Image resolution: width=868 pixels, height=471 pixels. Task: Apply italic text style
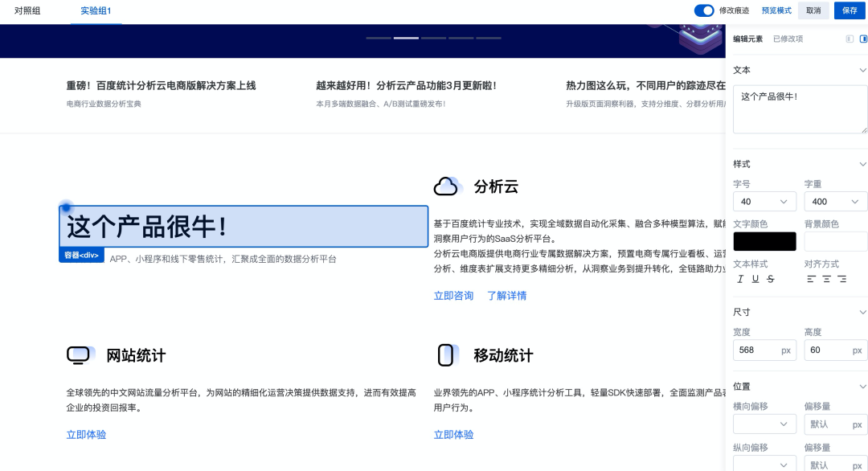pyautogui.click(x=740, y=279)
